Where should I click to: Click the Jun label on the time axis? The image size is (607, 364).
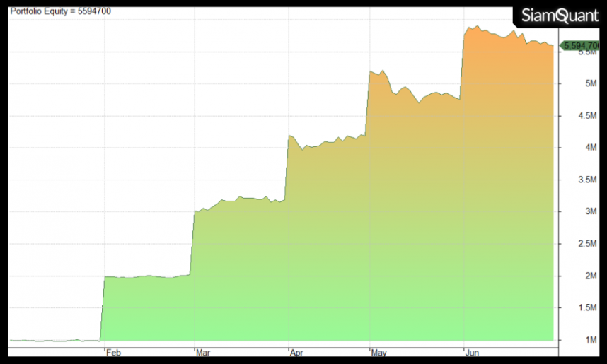[471, 351]
